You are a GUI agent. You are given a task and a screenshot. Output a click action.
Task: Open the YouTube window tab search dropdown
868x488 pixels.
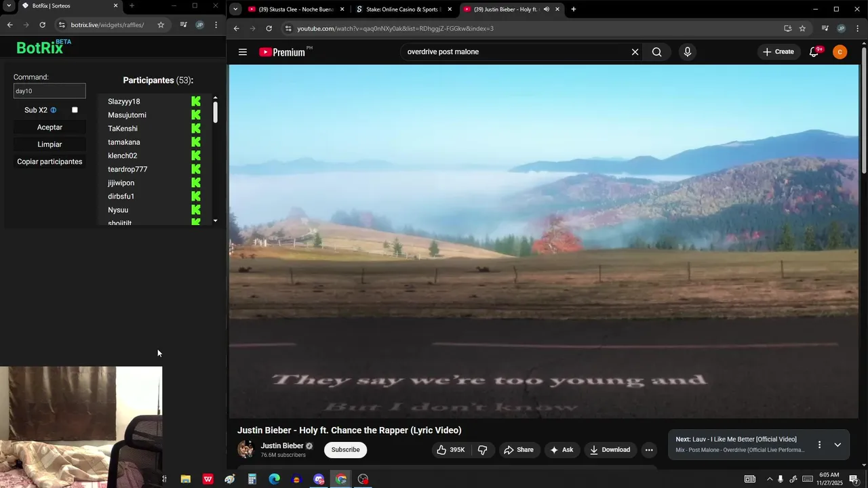235,9
